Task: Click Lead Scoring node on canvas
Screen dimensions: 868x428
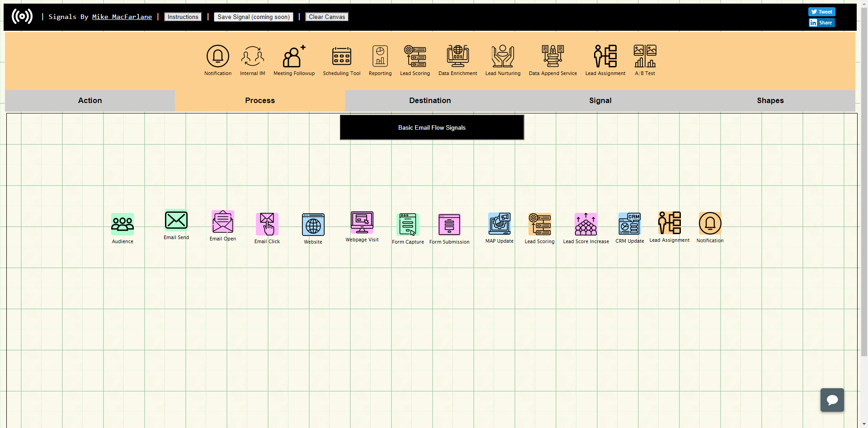Action: point(540,224)
